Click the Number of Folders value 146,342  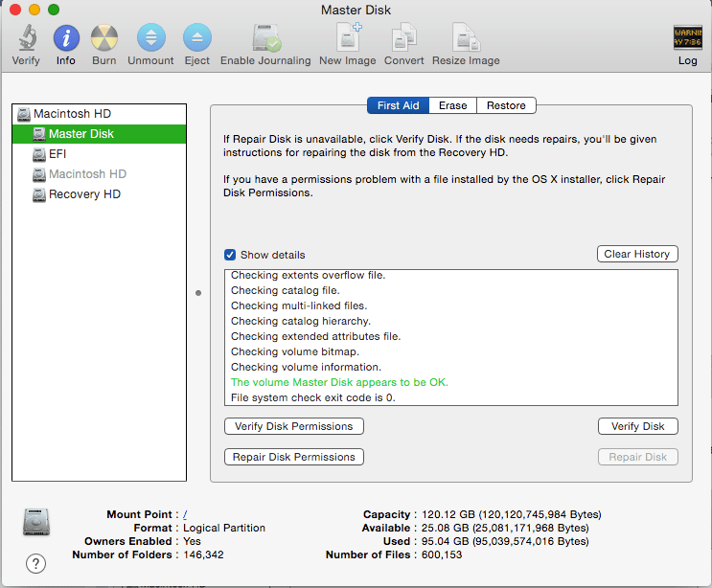point(203,554)
